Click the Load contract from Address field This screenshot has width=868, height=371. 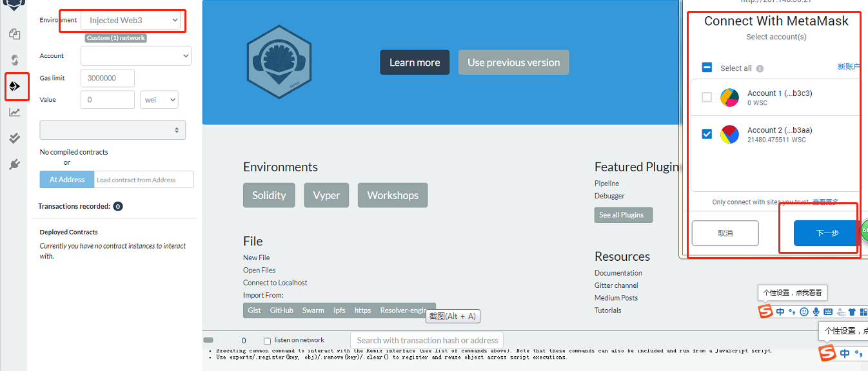click(x=144, y=180)
